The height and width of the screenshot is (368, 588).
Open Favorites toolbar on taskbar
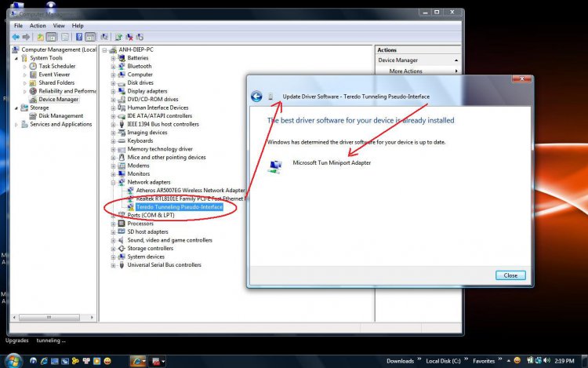point(484,361)
